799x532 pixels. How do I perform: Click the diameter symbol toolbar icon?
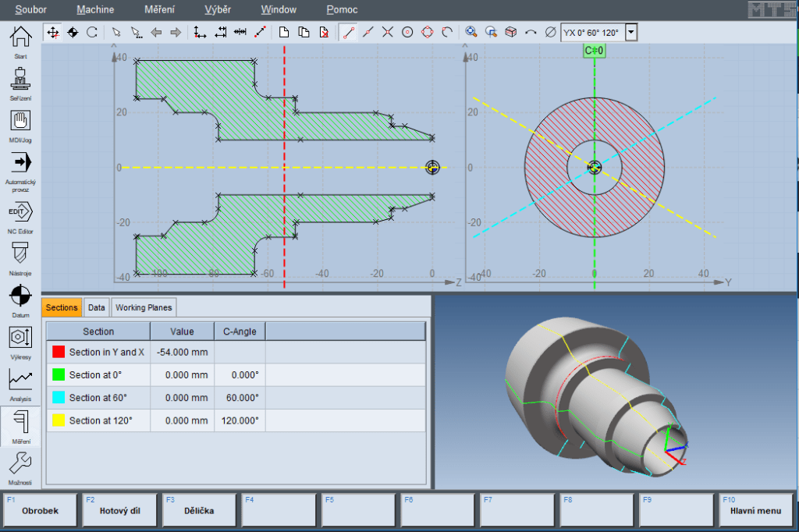tap(550, 32)
